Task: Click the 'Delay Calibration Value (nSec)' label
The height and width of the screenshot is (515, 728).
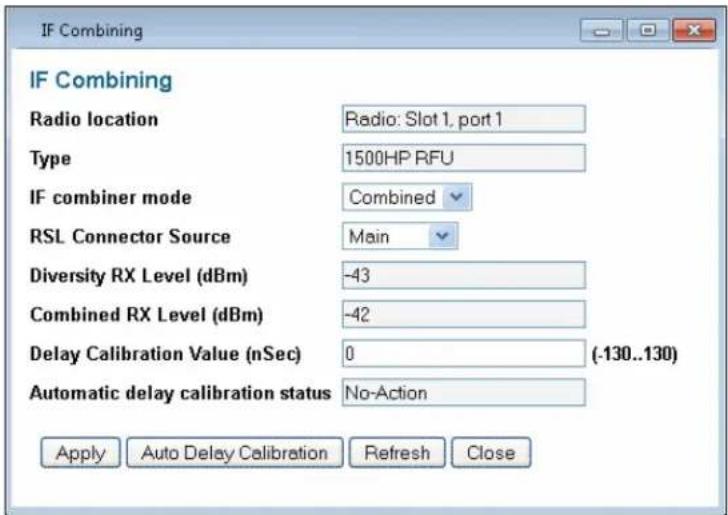Action: [165, 354]
